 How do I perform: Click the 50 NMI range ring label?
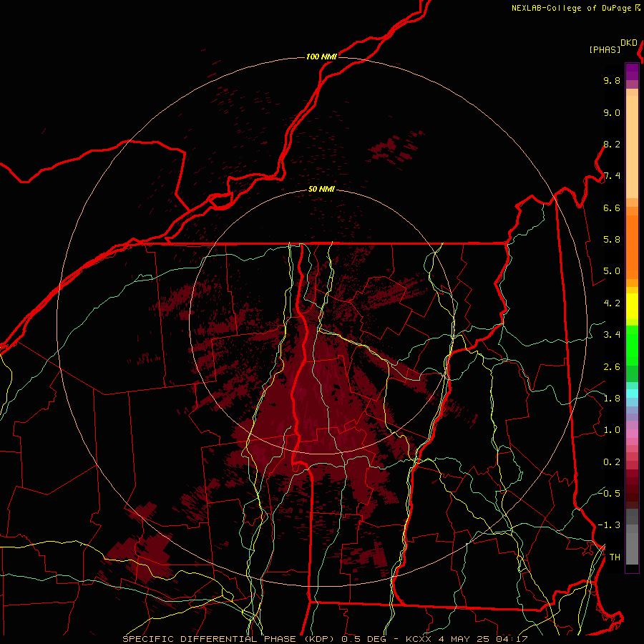pos(321,190)
